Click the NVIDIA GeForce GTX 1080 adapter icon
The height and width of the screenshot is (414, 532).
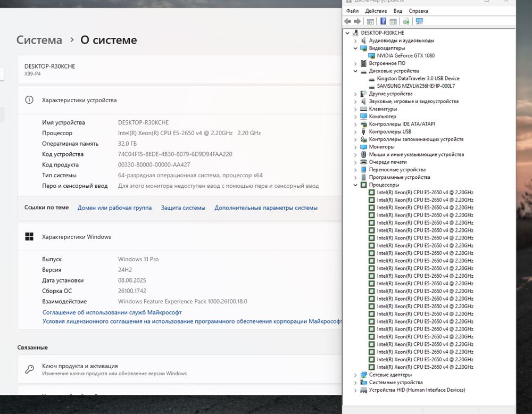click(x=371, y=56)
